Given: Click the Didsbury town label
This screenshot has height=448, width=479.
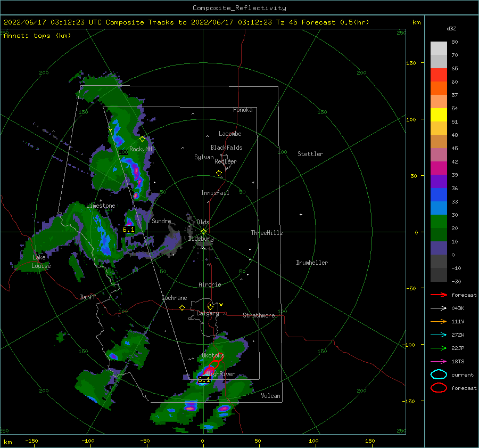Looking at the screenshot, I should click(201, 239).
